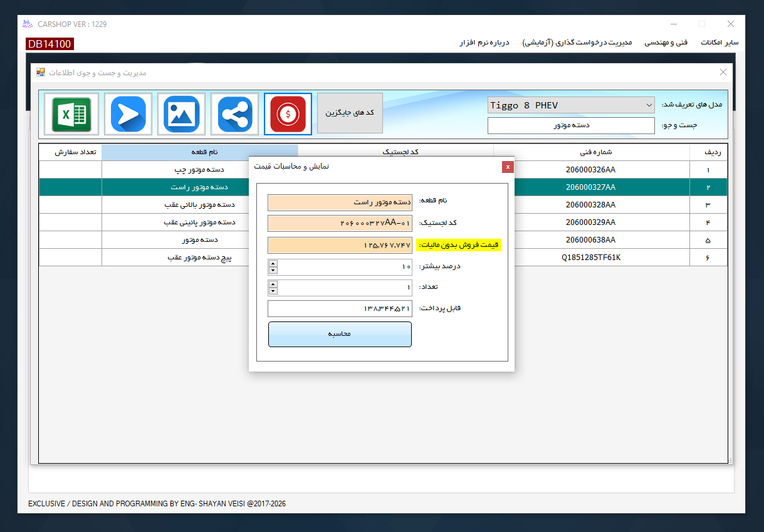Click the CARSHOP app icon in title bar
The width and height of the screenshot is (764, 532).
click(27, 24)
